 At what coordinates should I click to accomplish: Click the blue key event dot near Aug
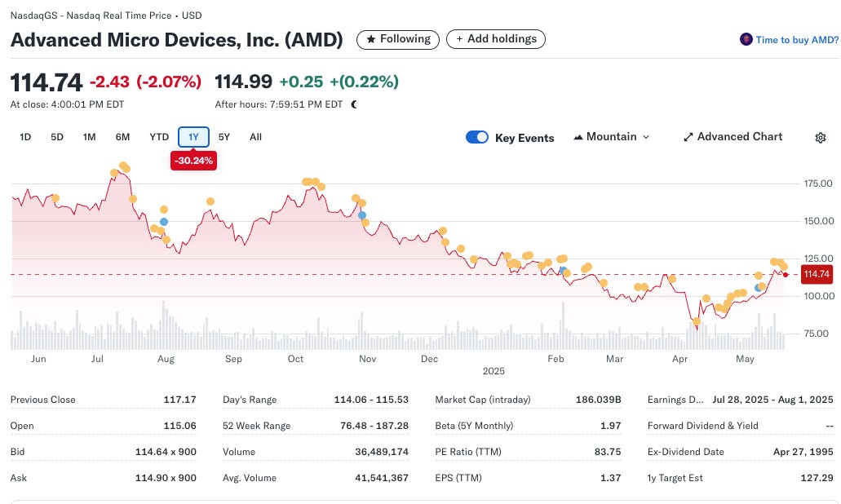pos(164,222)
